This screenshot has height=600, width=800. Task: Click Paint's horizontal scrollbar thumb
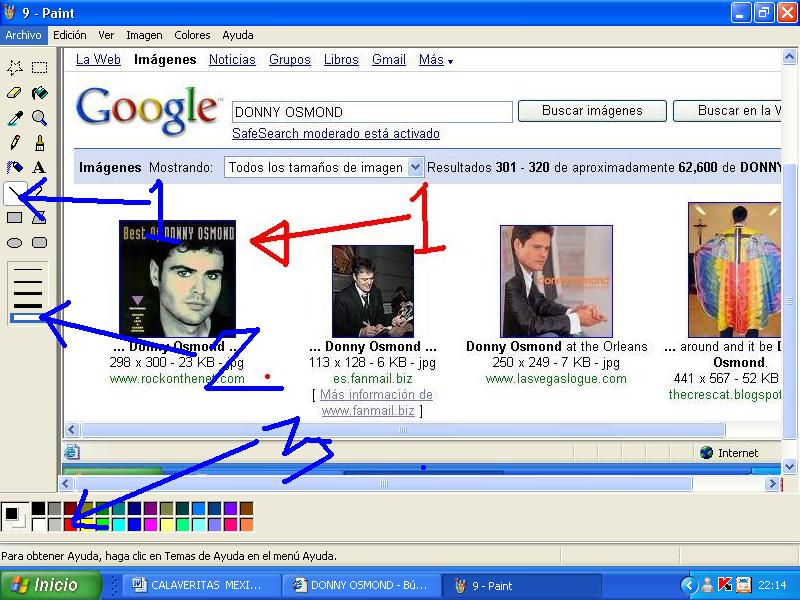coord(384,483)
